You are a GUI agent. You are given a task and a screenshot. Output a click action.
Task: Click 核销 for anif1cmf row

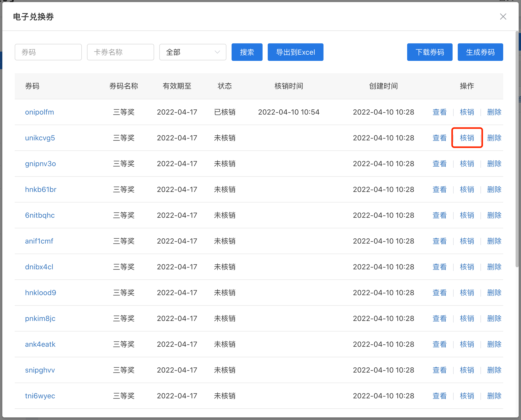(x=467, y=241)
